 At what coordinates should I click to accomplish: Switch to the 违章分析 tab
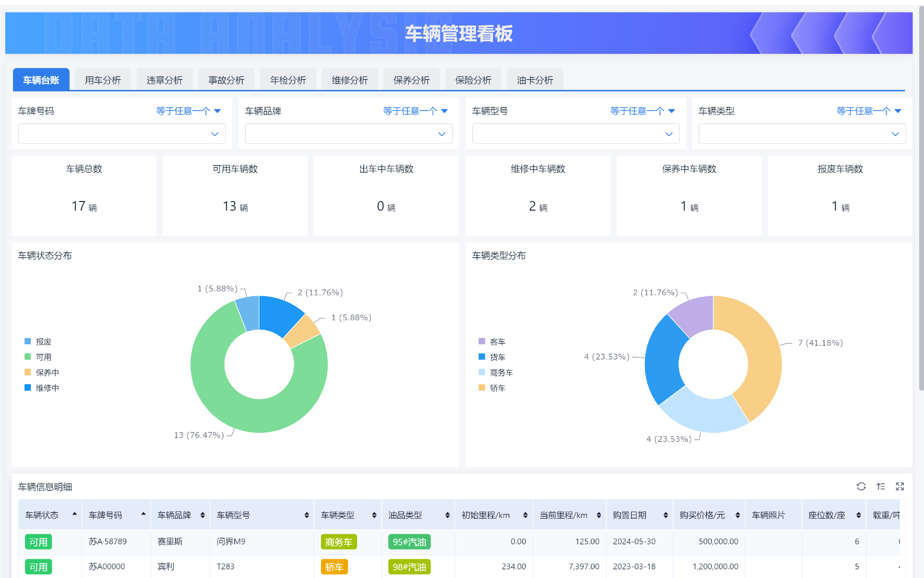coord(165,80)
